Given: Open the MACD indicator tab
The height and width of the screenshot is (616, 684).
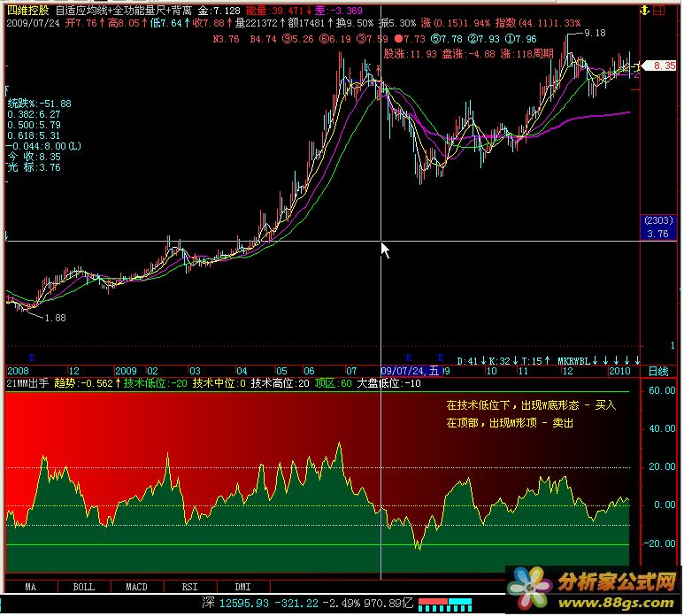Looking at the screenshot, I should [136, 587].
